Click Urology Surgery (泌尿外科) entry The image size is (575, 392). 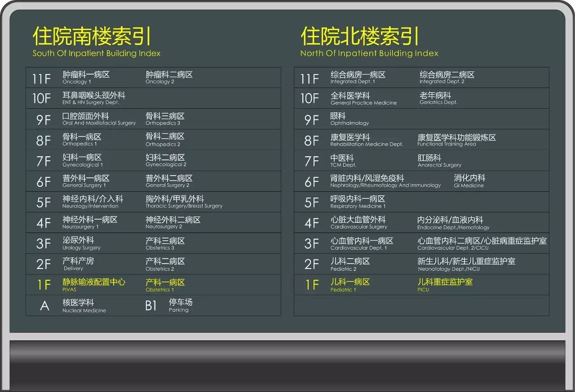click(81, 243)
